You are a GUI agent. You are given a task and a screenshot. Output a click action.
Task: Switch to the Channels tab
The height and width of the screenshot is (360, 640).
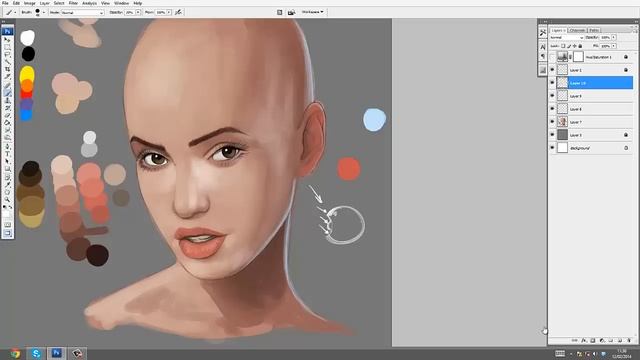tap(577, 30)
